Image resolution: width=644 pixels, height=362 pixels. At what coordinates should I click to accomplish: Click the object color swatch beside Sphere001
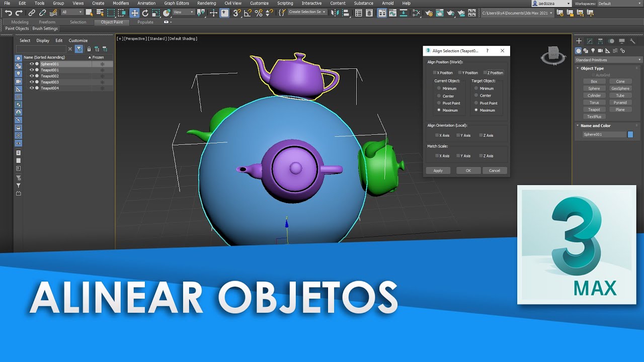tap(630, 134)
